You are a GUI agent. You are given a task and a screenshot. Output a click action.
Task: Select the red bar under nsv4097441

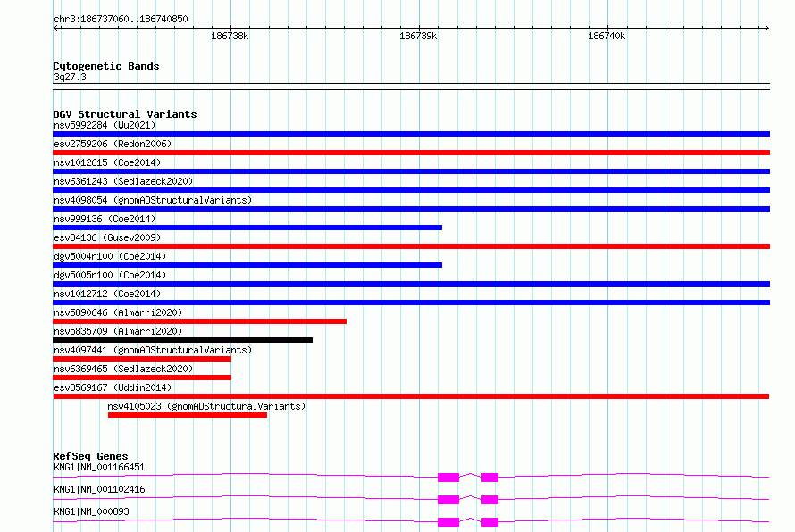(142, 359)
